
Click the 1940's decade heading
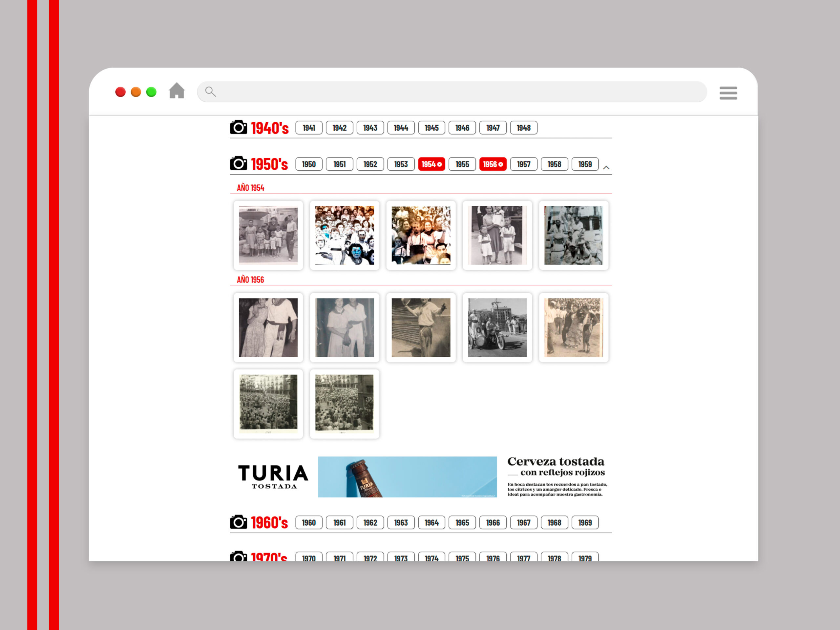pos(270,128)
